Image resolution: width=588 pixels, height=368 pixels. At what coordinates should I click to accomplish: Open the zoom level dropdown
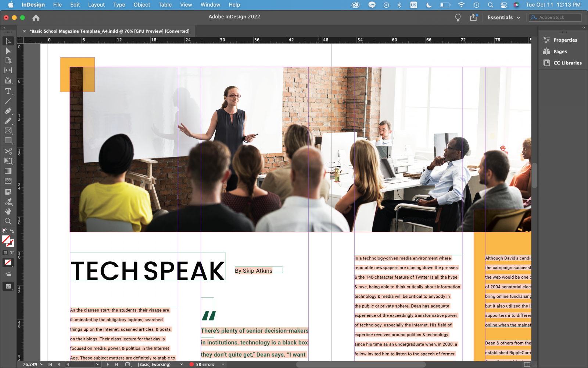coord(42,364)
